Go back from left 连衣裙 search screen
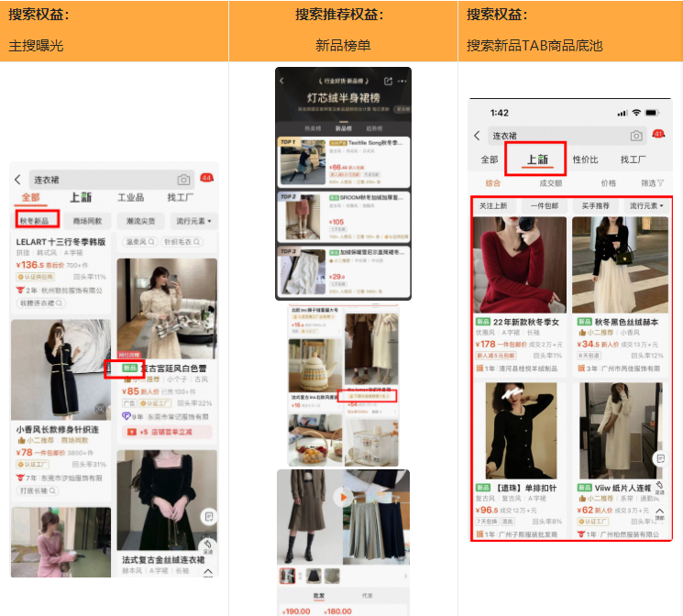Viewport: 683px width, 616px height. tap(17, 180)
